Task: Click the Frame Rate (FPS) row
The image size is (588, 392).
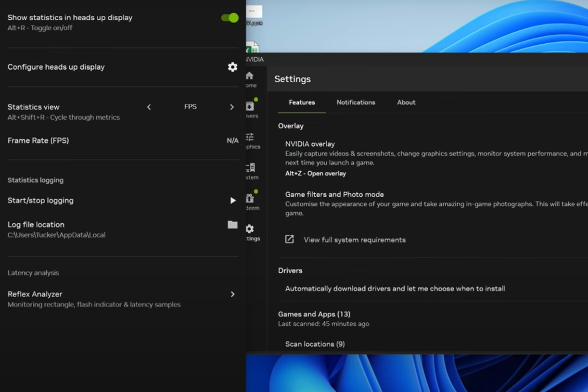Action: coord(38,140)
